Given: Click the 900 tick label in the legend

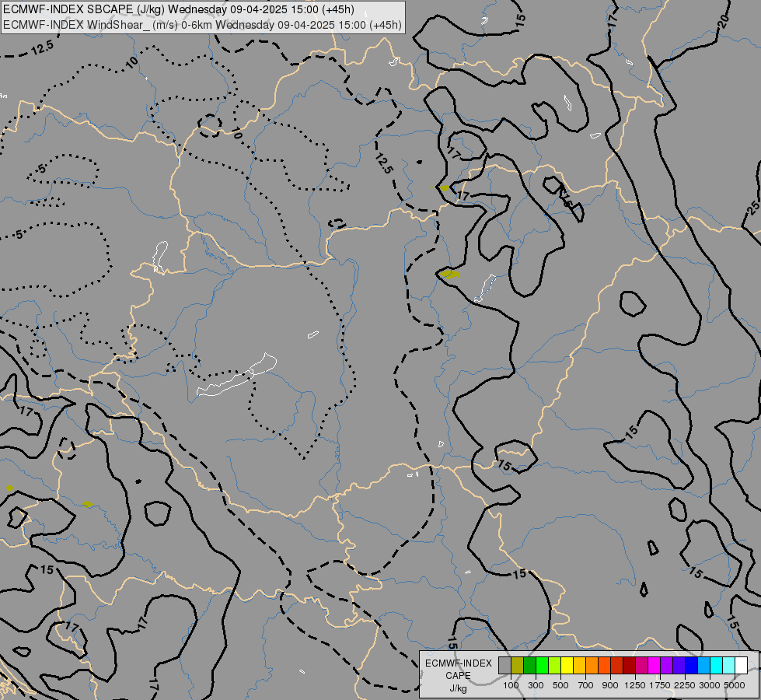Looking at the screenshot, I should pyautogui.click(x=610, y=685).
